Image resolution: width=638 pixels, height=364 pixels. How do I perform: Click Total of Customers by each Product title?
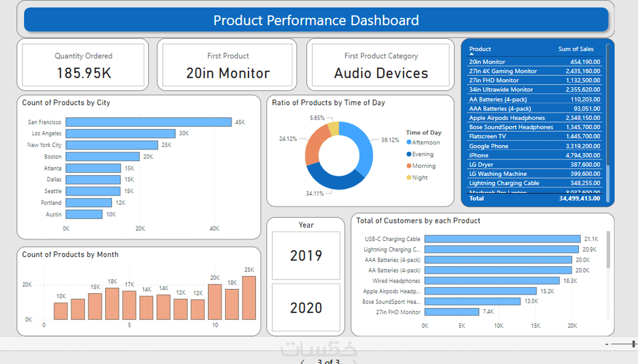(x=418, y=221)
